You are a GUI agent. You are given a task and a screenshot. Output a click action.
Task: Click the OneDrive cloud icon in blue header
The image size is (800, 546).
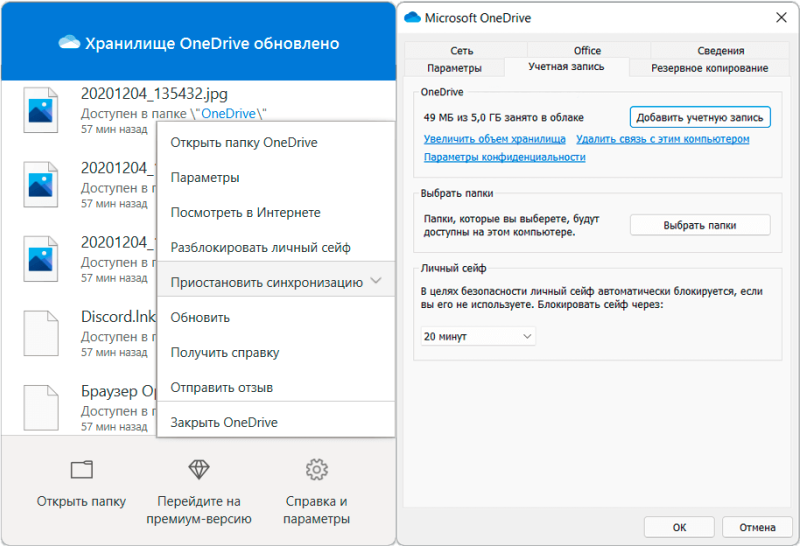tap(69, 43)
